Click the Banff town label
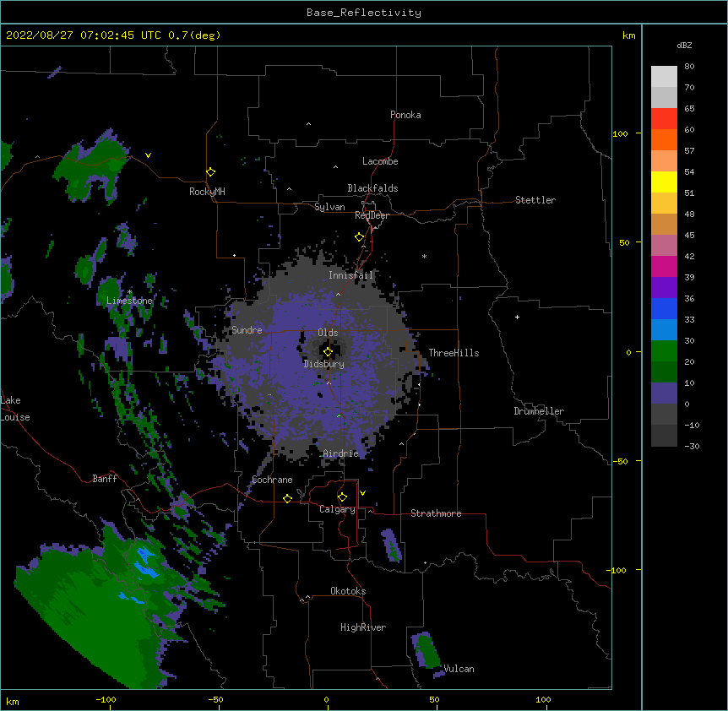728x711 pixels. (x=105, y=479)
